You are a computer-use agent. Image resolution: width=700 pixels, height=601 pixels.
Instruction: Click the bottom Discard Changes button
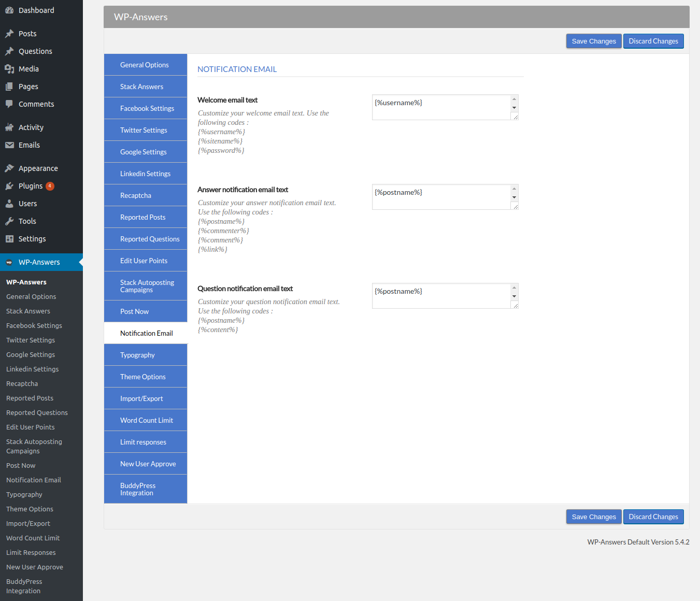click(653, 517)
